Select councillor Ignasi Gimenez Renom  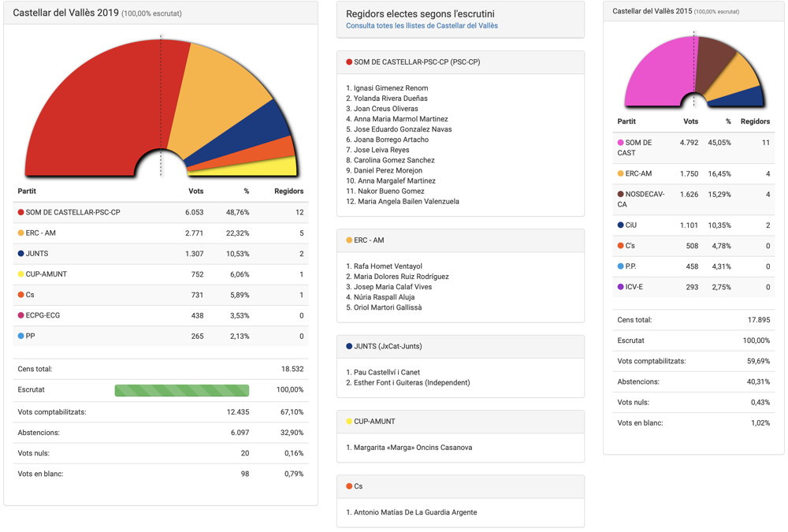pyautogui.click(x=391, y=88)
